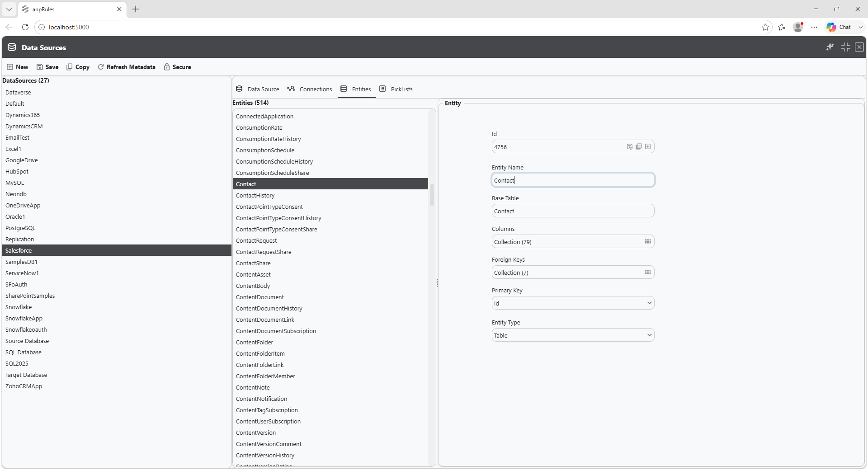Open the Foreign Keys collection grid icon

click(x=648, y=272)
